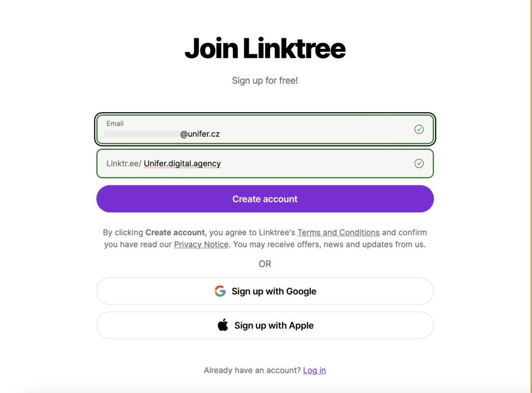Open the Privacy Notice link

(x=201, y=245)
